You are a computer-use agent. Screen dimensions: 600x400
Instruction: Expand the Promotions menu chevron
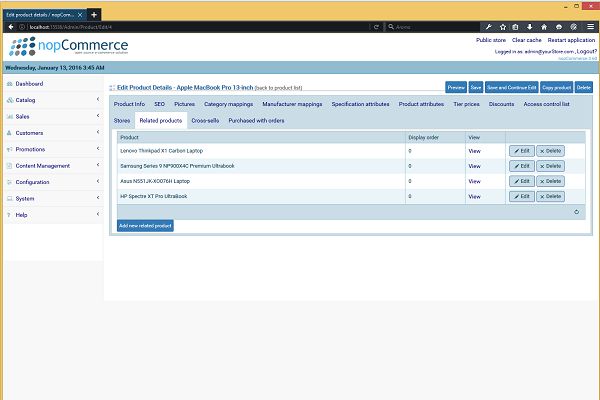coord(98,149)
